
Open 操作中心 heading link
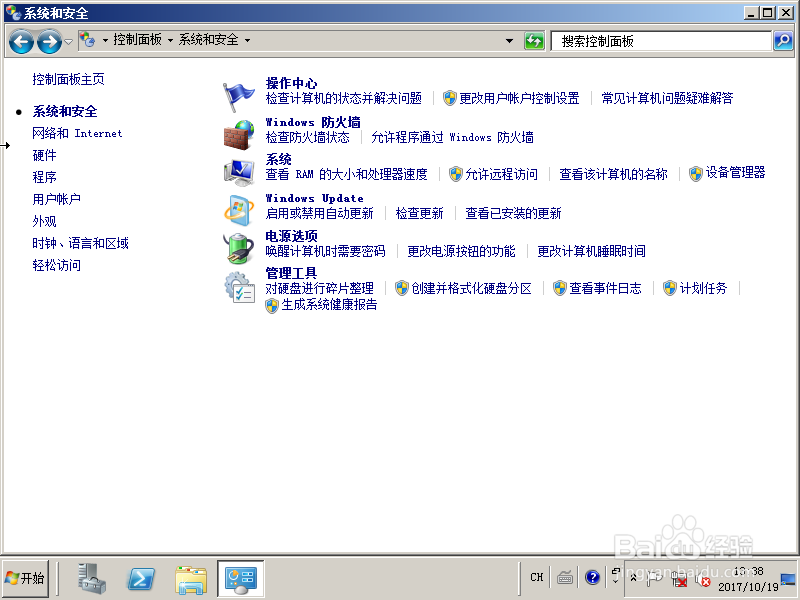coord(291,83)
